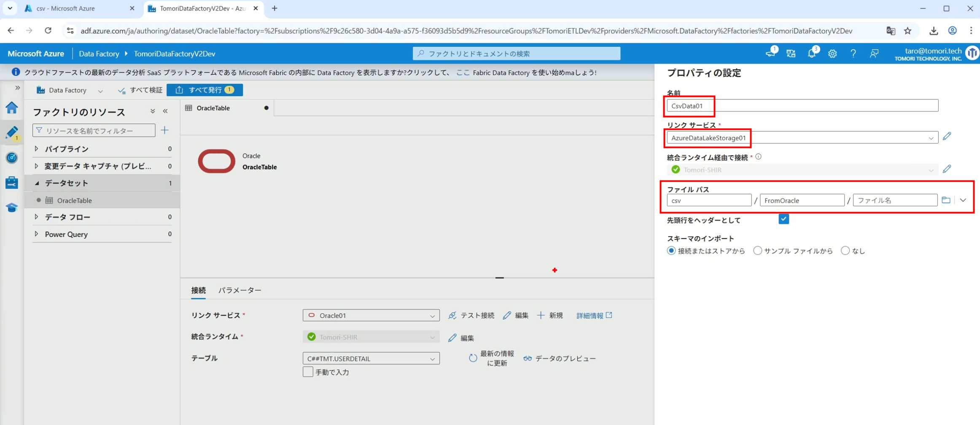The image size is (980, 425).
Task: Select the 'なし' schema import option
Action: 845,251
